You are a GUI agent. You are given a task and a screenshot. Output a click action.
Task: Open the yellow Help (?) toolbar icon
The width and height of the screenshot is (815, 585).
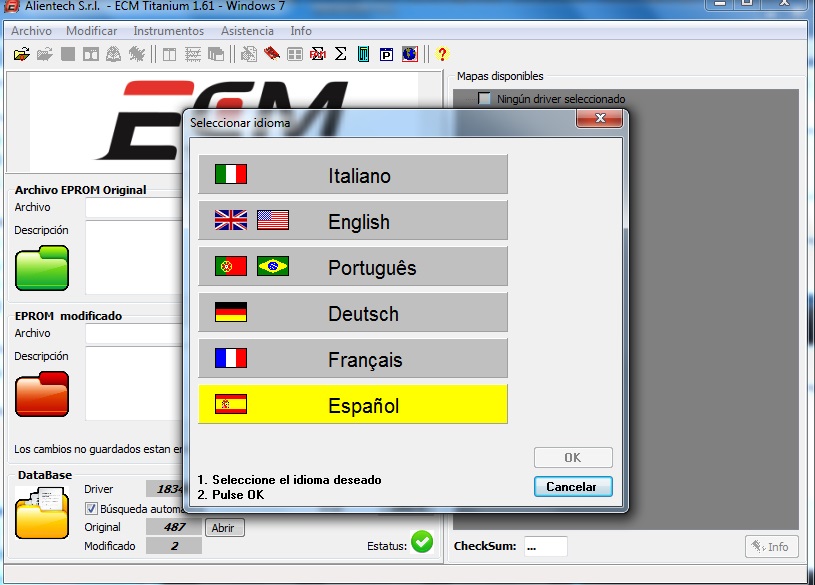[441, 54]
